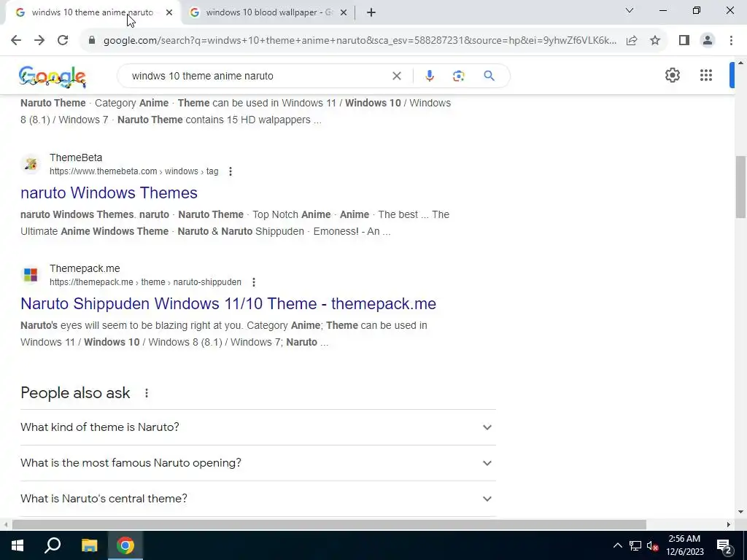
Task: Click the 'People also ask' heading
Action: [75, 393]
